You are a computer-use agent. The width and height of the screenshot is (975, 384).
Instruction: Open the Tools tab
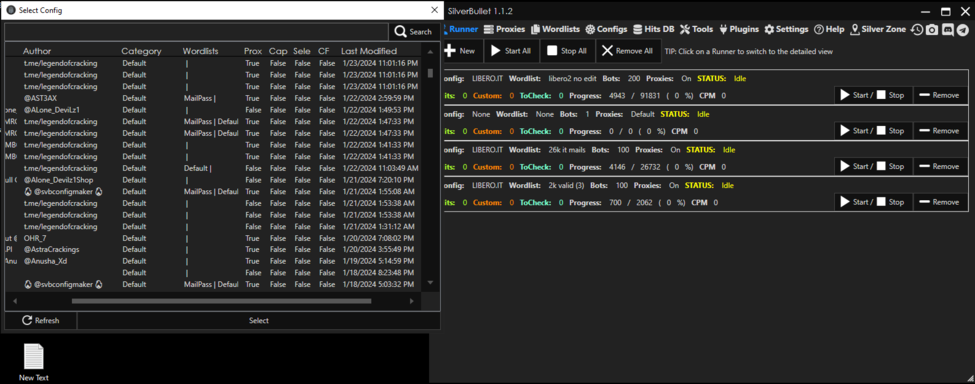[x=696, y=29]
